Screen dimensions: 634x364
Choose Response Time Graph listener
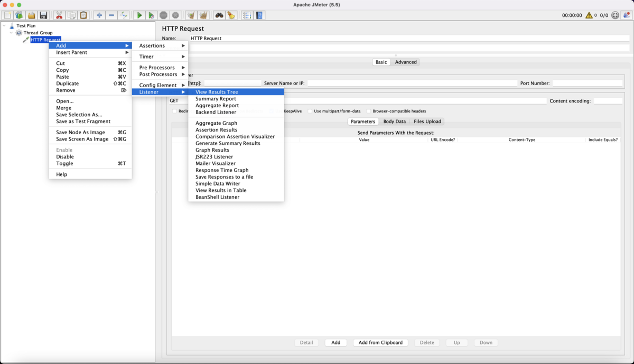236,170
